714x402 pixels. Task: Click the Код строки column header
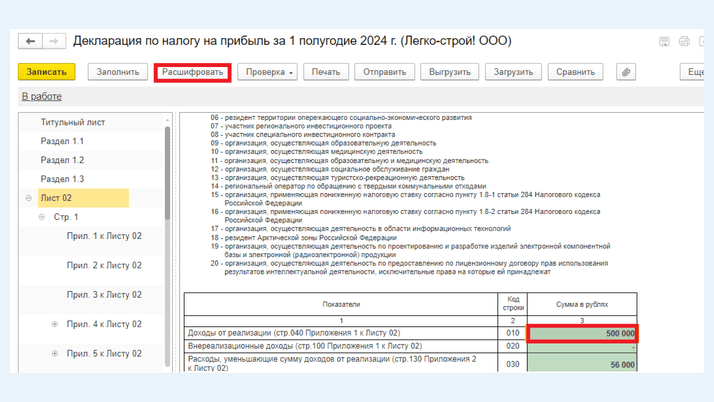pyautogui.click(x=513, y=304)
